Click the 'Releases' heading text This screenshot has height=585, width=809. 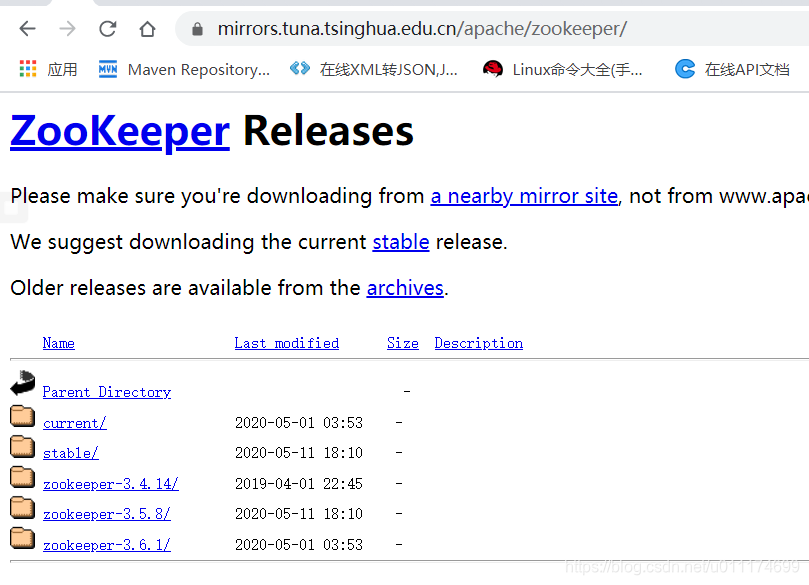[328, 131]
